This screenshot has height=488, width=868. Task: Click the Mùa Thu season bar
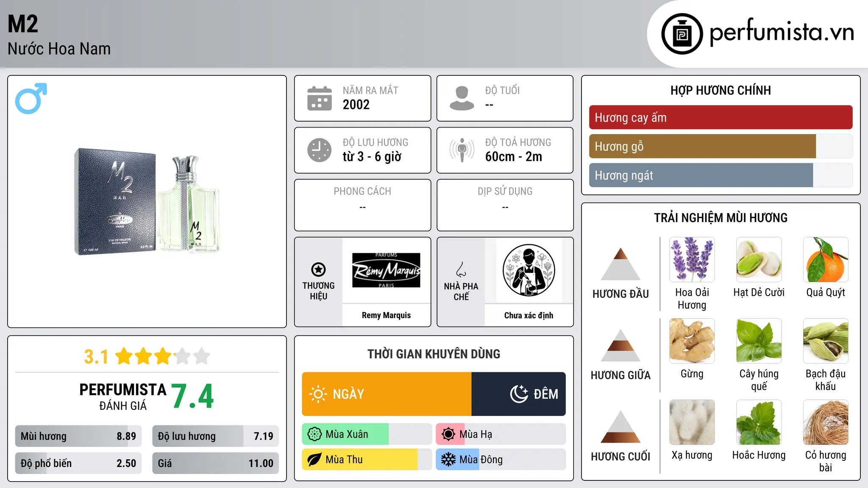click(x=367, y=460)
